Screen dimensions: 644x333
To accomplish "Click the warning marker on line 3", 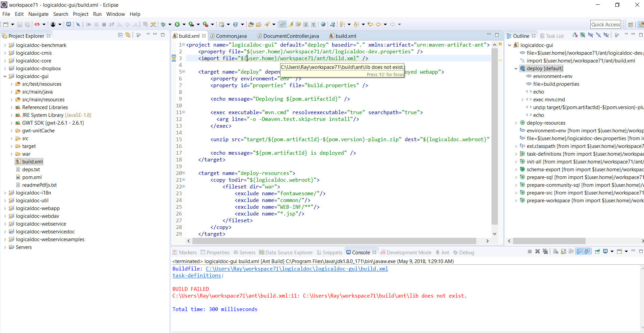I will [x=174, y=58].
